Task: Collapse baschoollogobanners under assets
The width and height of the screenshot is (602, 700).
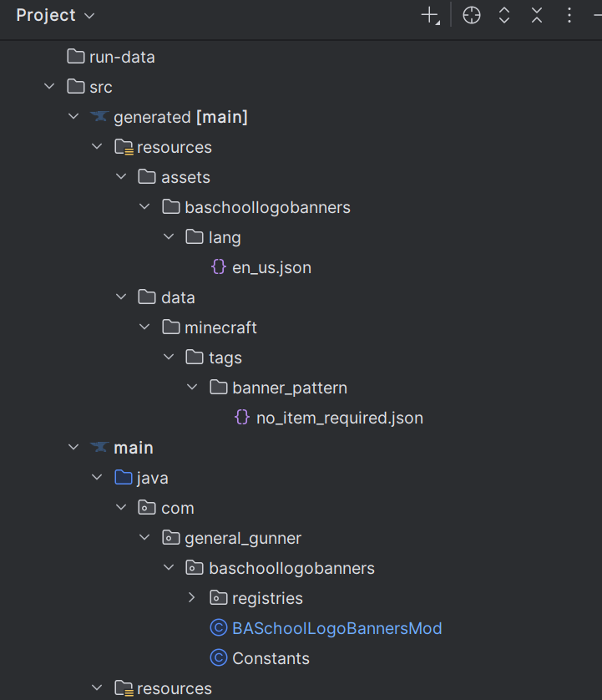Action: tap(144, 206)
